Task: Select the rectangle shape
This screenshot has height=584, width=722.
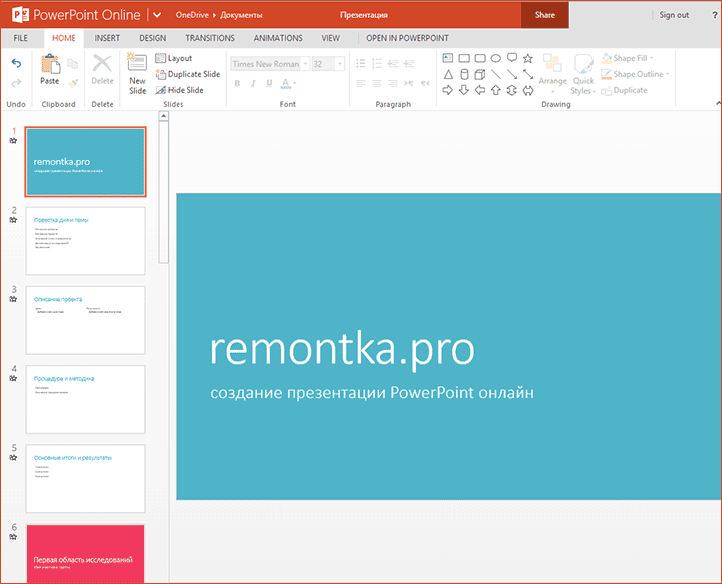Action: (x=464, y=58)
